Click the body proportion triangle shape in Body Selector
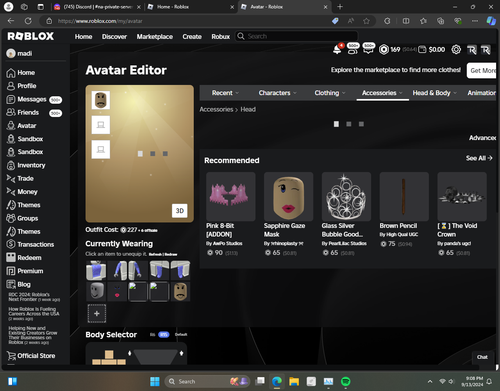 [x=155, y=357]
